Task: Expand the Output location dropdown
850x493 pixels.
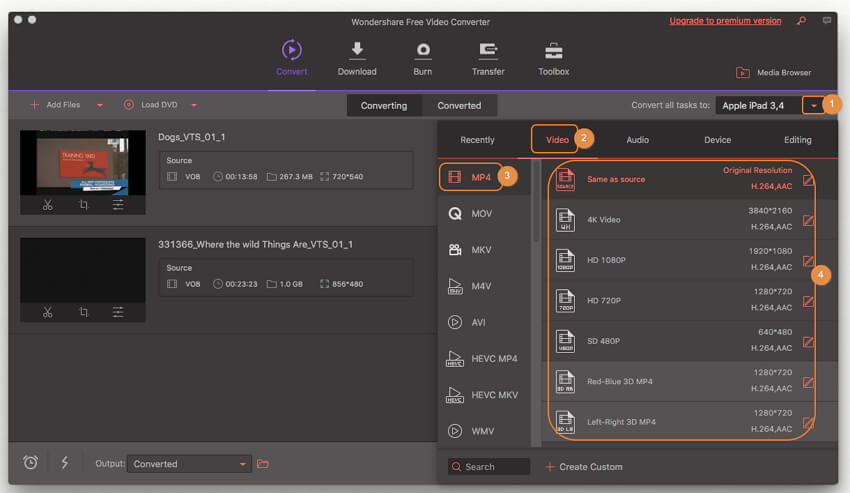Action: pos(243,464)
